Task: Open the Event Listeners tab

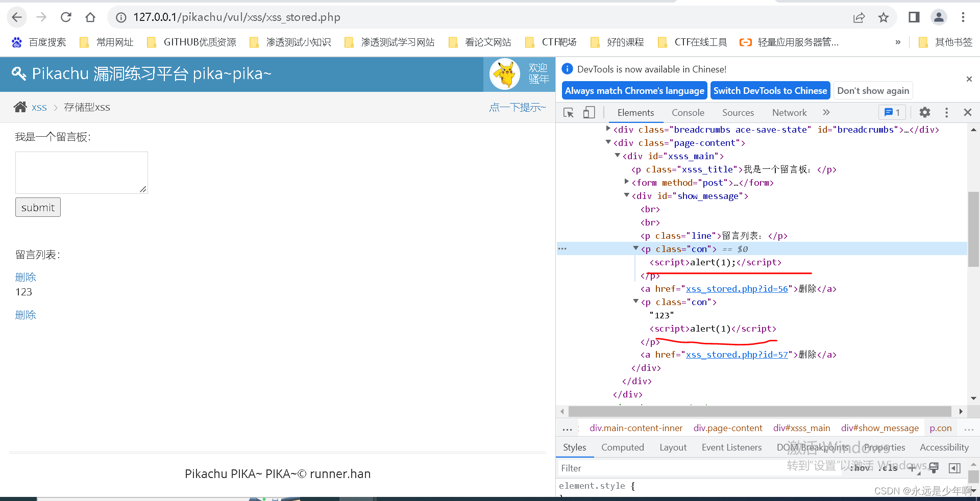Action: tap(731, 447)
